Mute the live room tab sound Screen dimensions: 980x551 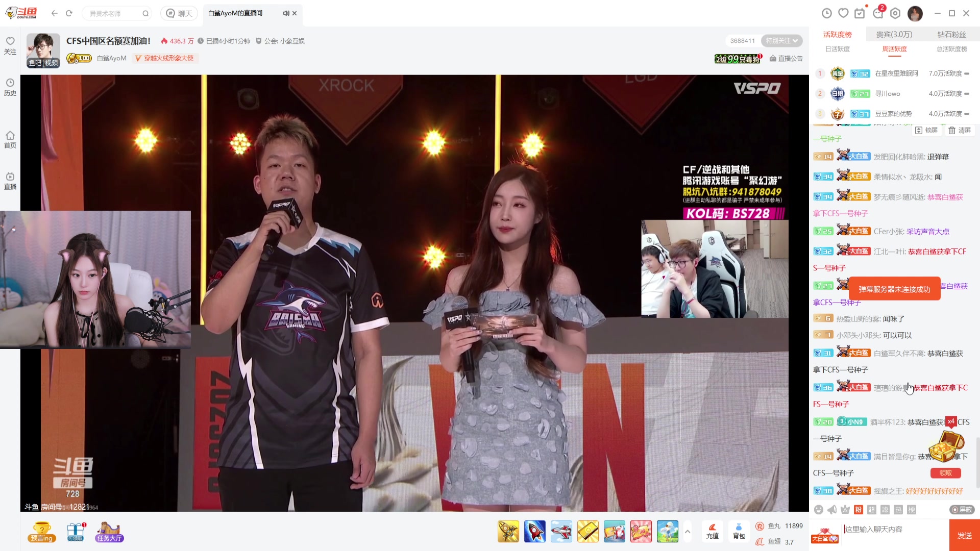pos(286,13)
